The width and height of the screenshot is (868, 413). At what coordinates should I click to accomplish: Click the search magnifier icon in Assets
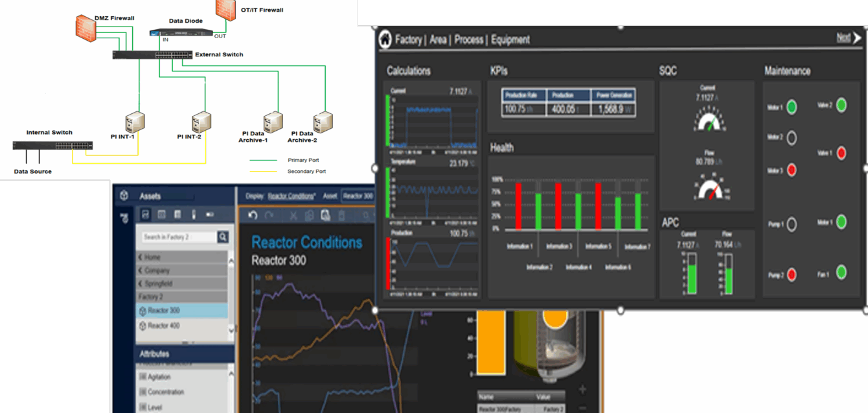(223, 237)
